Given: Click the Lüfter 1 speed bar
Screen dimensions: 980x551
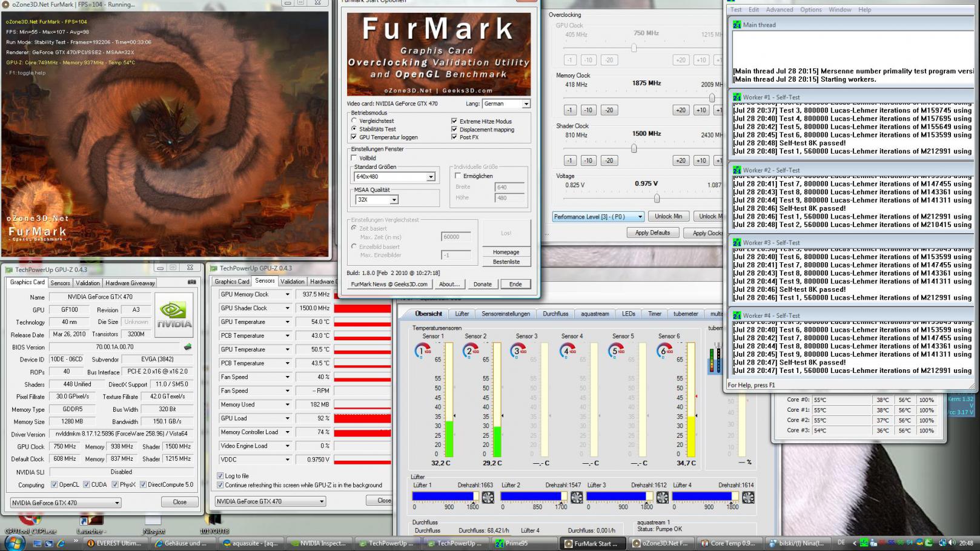Looking at the screenshot, I should 446,497.
